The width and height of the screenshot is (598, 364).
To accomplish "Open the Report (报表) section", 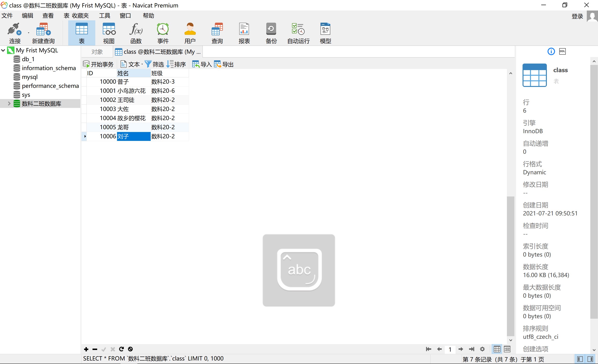I will [x=244, y=33].
